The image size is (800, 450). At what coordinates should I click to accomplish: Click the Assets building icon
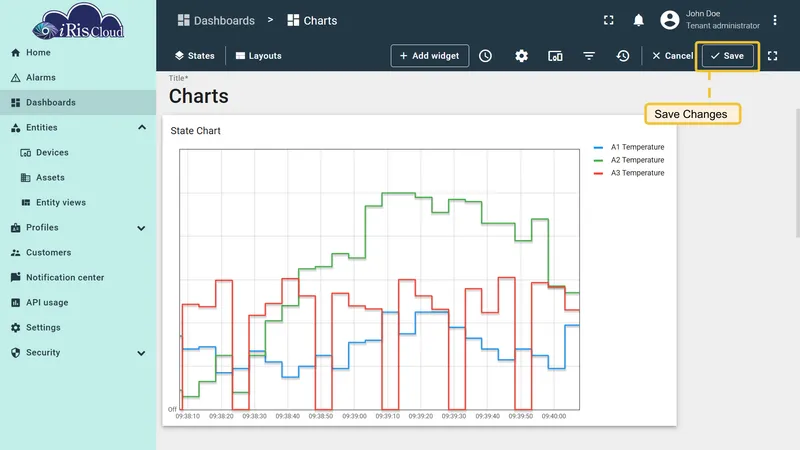[x=26, y=178]
